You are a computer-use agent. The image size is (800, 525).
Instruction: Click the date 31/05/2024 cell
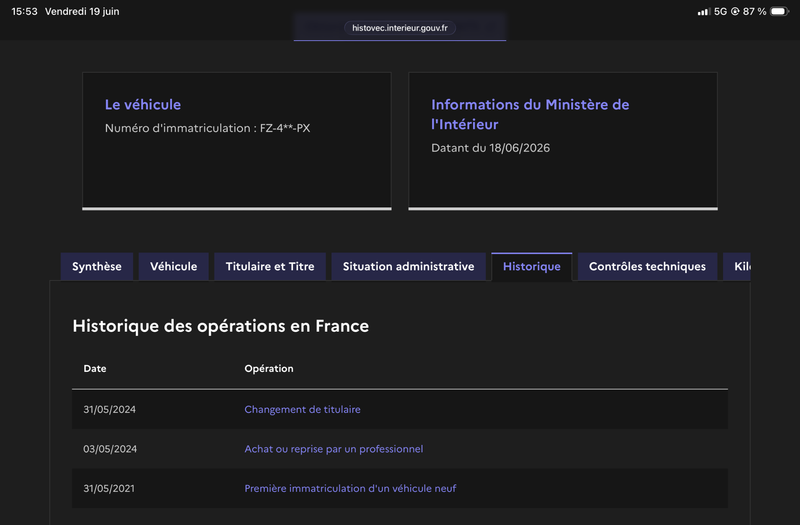tap(110, 409)
